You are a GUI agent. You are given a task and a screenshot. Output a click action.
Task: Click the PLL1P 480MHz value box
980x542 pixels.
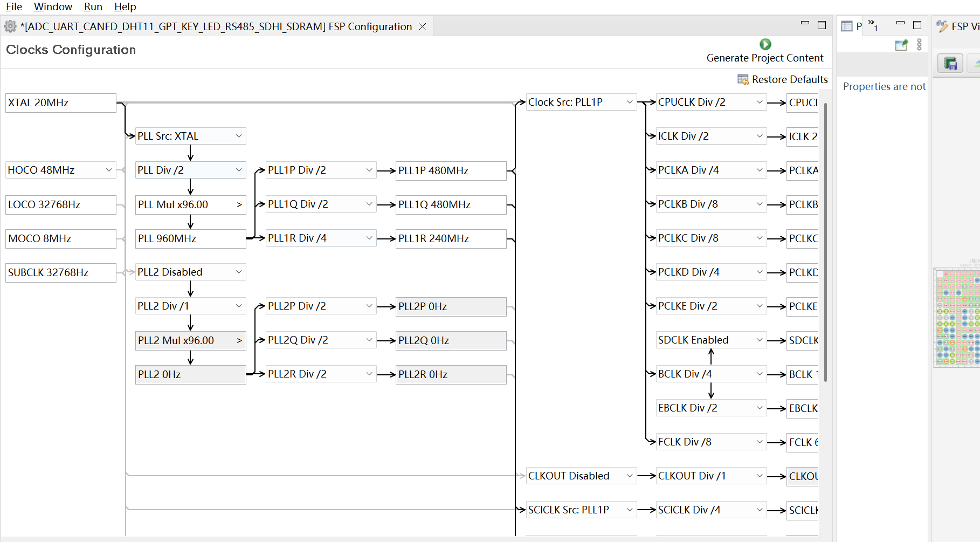pyautogui.click(x=451, y=170)
